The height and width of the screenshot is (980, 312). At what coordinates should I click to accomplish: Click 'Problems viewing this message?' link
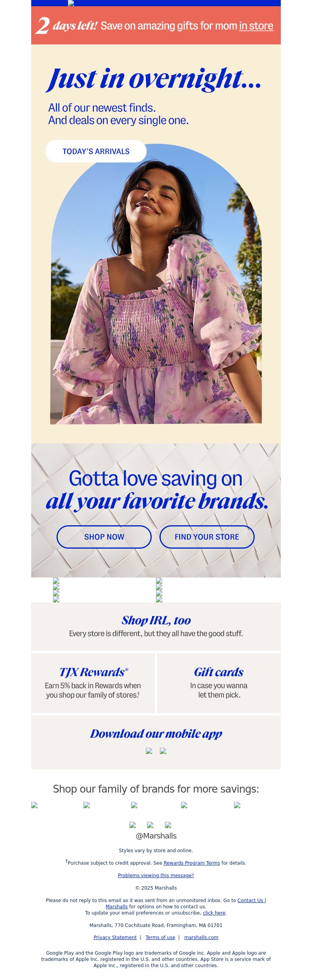[156, 876]
